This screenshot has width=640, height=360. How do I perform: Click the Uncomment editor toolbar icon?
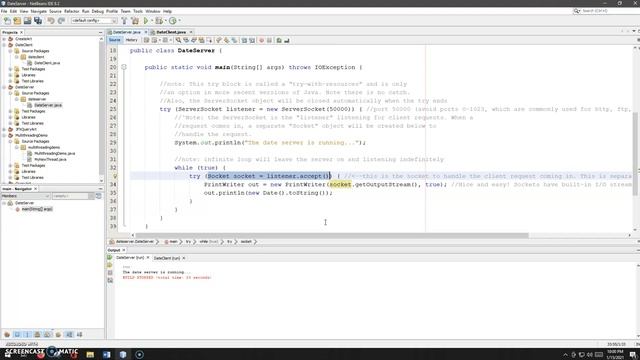coord(287,40)
